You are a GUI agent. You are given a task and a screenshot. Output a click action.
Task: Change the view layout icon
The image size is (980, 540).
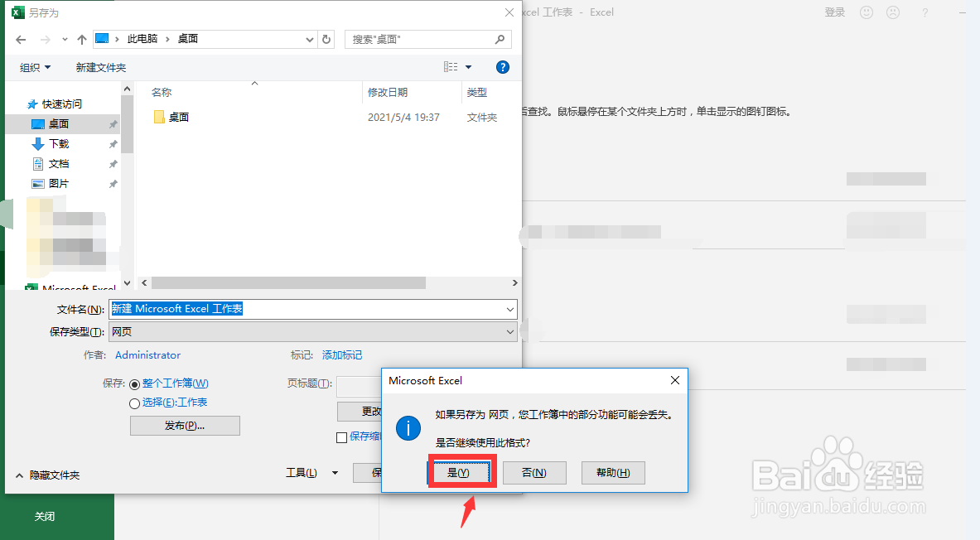[x=451, y=67]
